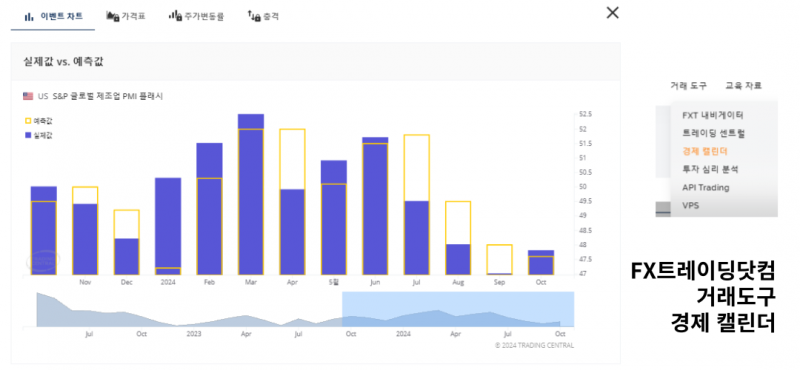This screenshot has width=800, height=370.
Task: Switch to the 가격표 tab
Action: tap(126, 16)
